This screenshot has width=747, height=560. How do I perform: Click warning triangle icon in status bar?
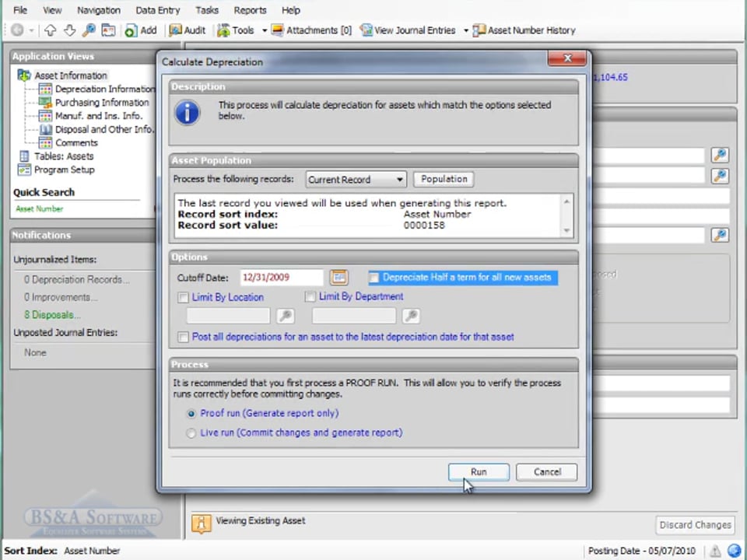pyautogui.click(x=715, y=551)
